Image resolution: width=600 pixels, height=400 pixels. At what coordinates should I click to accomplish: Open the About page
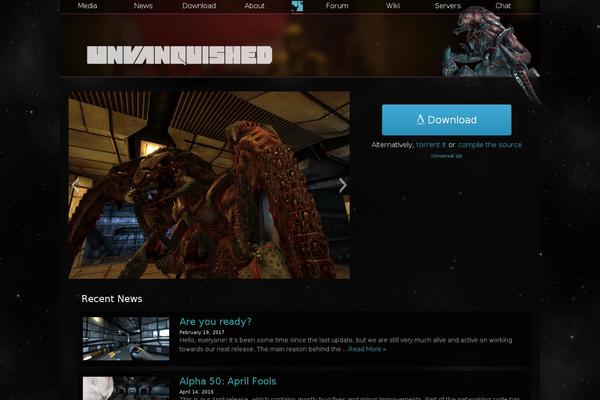click(254, 6)
